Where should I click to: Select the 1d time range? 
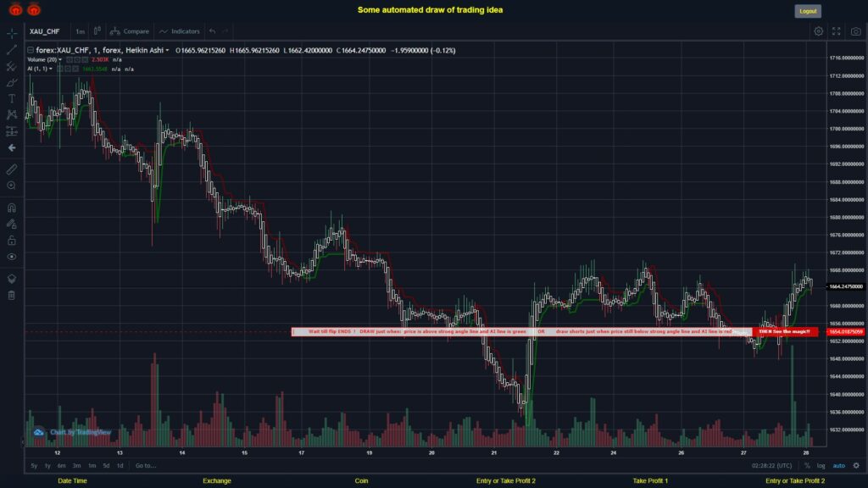coord(120,466)
